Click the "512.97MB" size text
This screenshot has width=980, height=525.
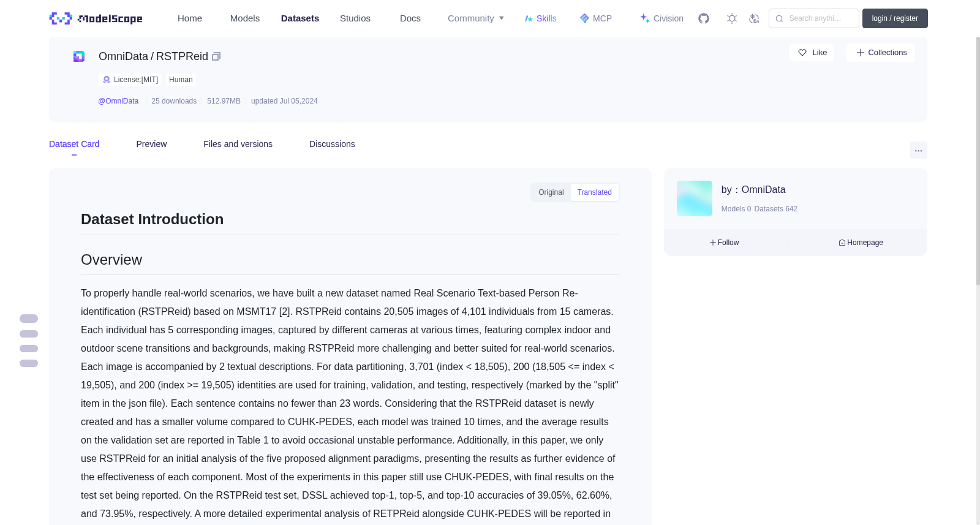click(224, 101)
